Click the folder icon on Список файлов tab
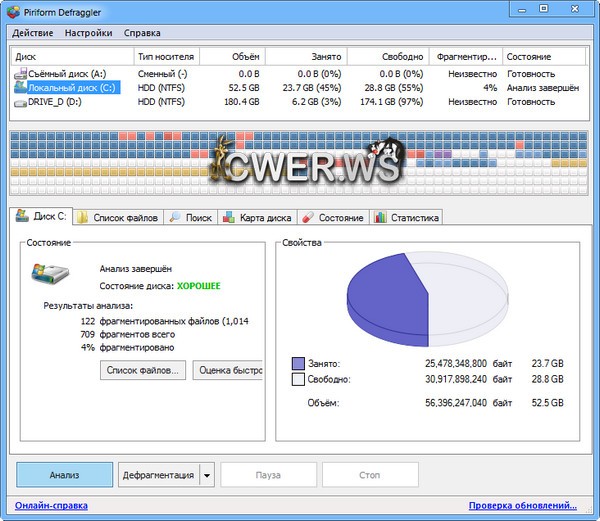The width and height of the screenshot is (600, 521). [x=84, y=217]
